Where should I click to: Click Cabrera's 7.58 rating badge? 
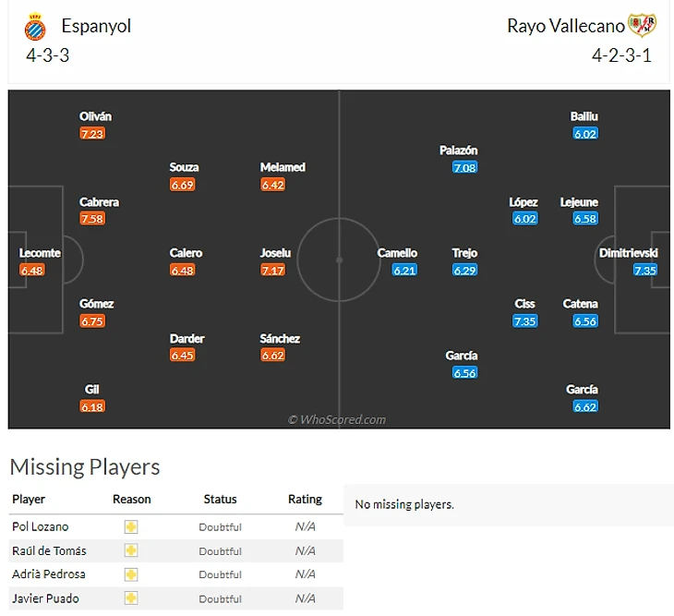pos(92,219)
